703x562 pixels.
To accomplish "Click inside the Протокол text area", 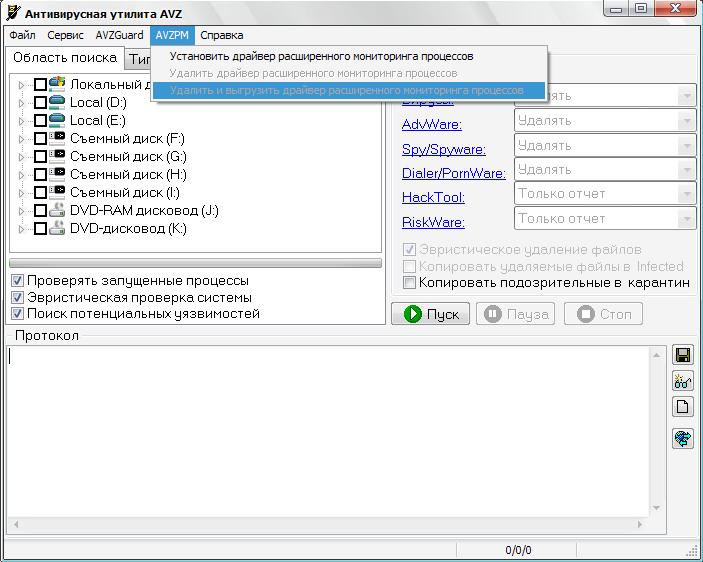I will (329, 430).
